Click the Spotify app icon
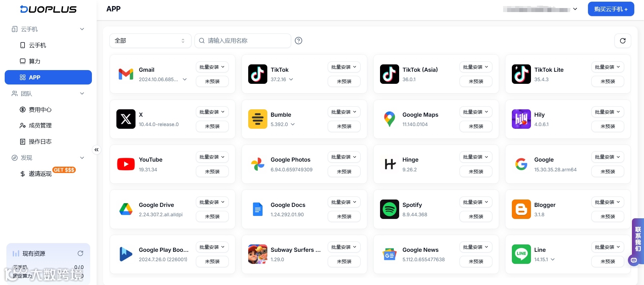The height and width of the screenshot is (285, 644). coord(389,209)
